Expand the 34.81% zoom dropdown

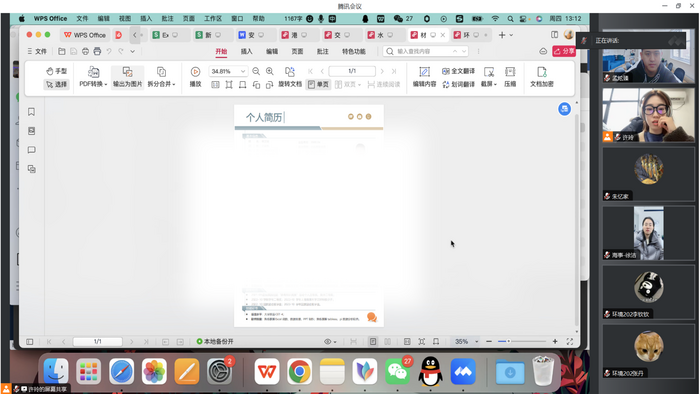243,71
